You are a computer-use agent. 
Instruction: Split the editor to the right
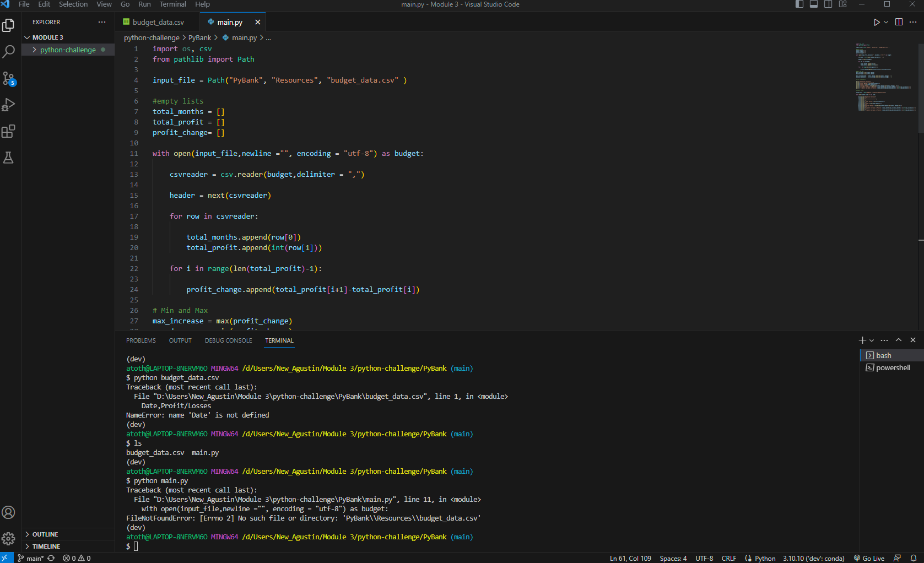pyautogui.click(x=899, y=22)
